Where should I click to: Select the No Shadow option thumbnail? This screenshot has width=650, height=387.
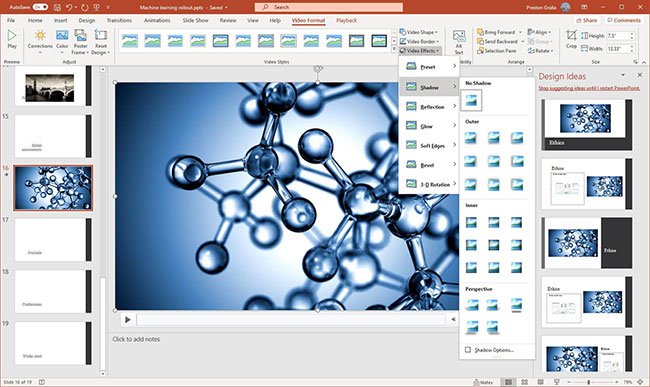[471, 100]
